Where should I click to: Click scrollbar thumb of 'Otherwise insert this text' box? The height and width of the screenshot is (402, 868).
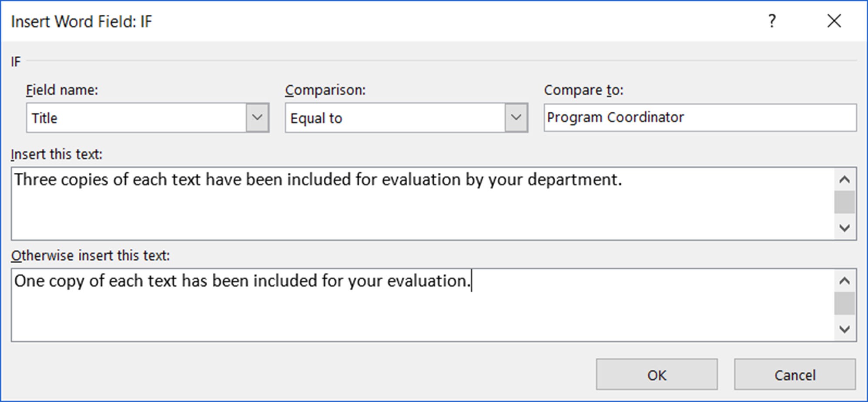tap(845, 304)
